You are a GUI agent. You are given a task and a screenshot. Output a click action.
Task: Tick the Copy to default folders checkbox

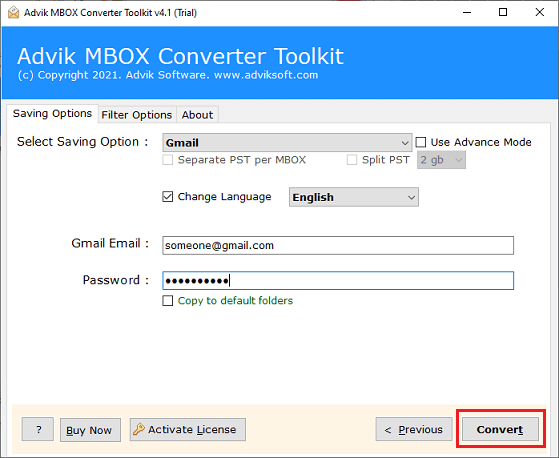point(168,300)
